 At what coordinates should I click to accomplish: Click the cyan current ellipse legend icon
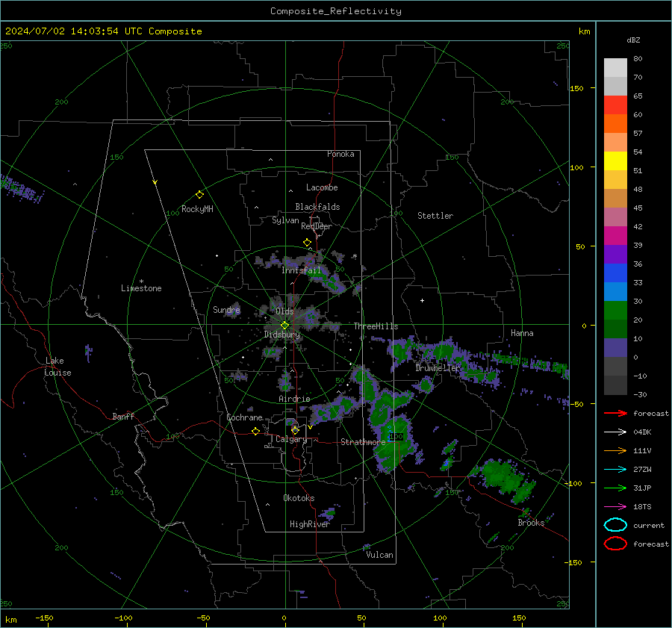point(615,525)
